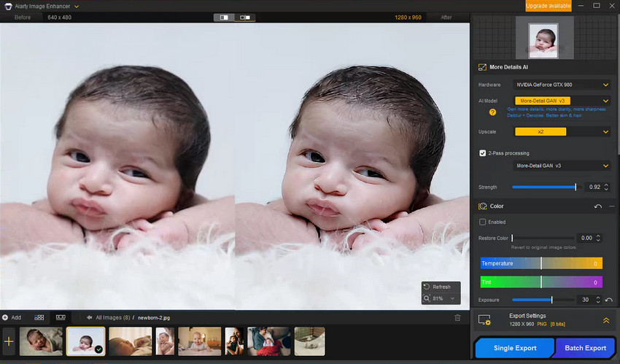
Task: Click the Restore Color value field 0.00
Action: pyautogui.click(x=586, y=238)
